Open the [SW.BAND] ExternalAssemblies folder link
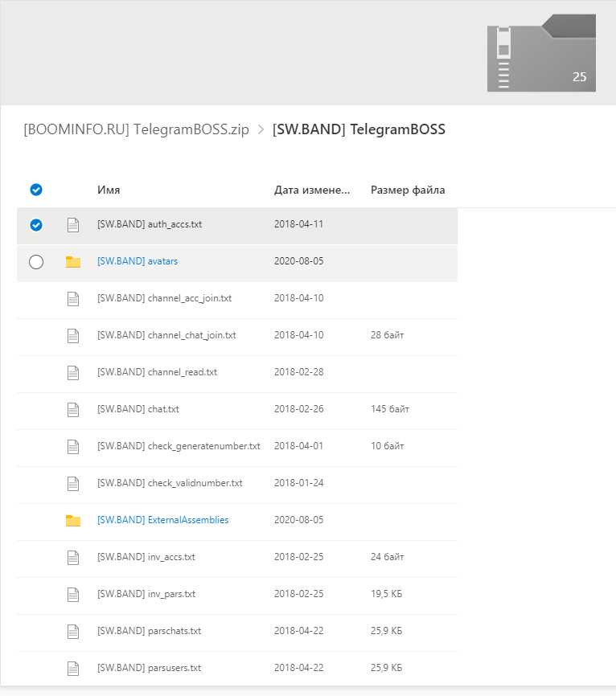Screen dimensions: 616x696 (163, 520)
